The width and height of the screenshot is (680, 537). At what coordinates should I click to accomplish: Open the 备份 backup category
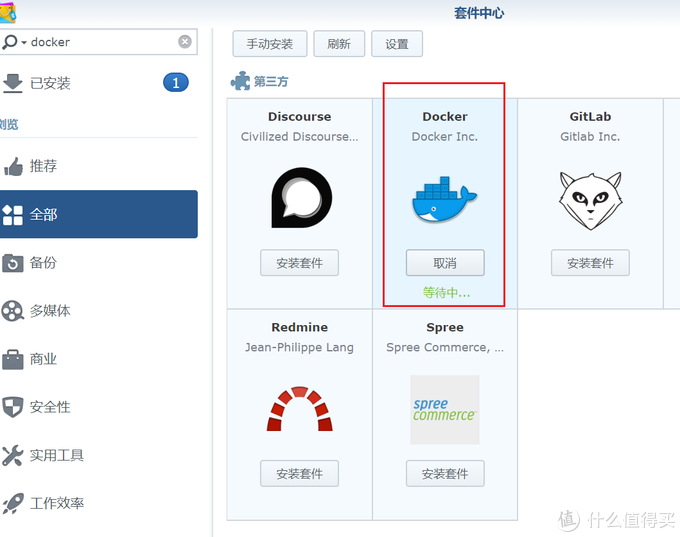pyautogui.click(x=43, y=262)
